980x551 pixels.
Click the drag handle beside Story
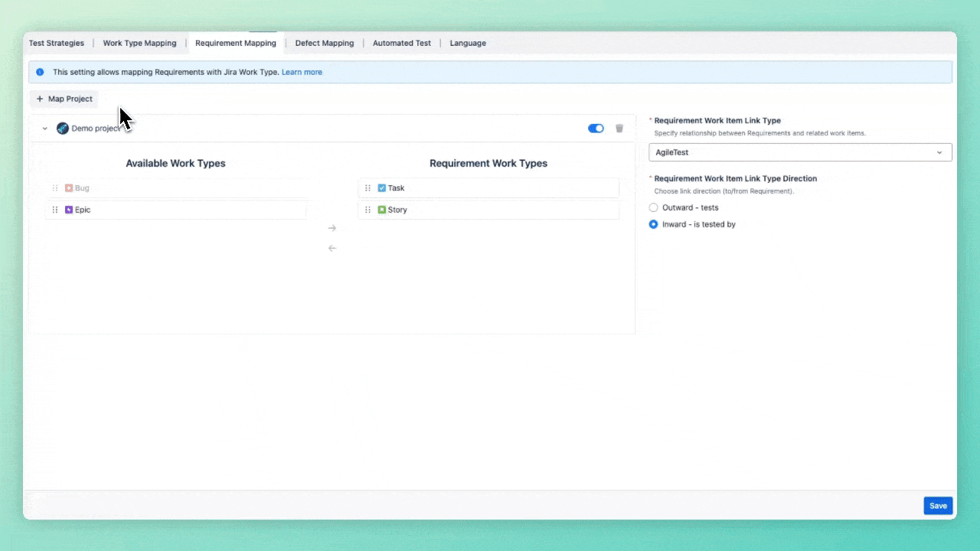[x=367, y=210]
